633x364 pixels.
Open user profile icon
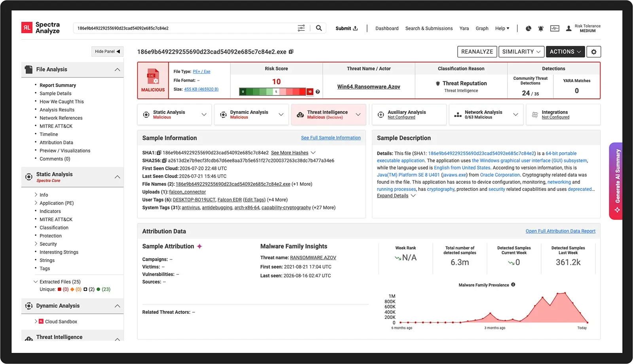click(x=569, y=28)
